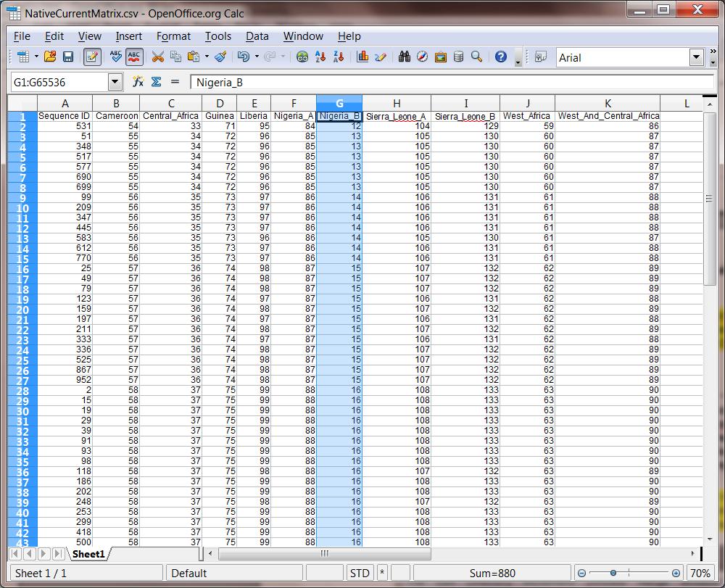This screenshot has height=588, width=725.
Task: Click the zoom slider handle
Action: tap(613, 573)
